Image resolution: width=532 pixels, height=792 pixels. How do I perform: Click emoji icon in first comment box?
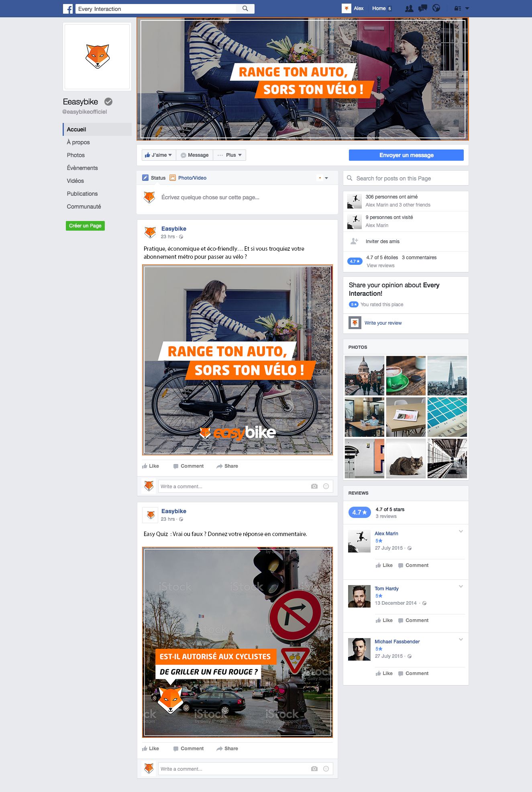326,486
